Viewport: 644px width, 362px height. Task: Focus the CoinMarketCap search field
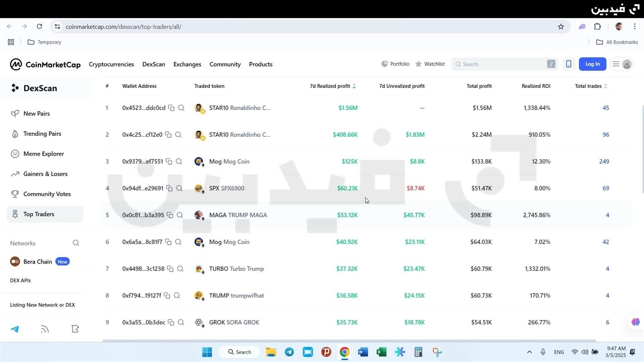point(503,64)
